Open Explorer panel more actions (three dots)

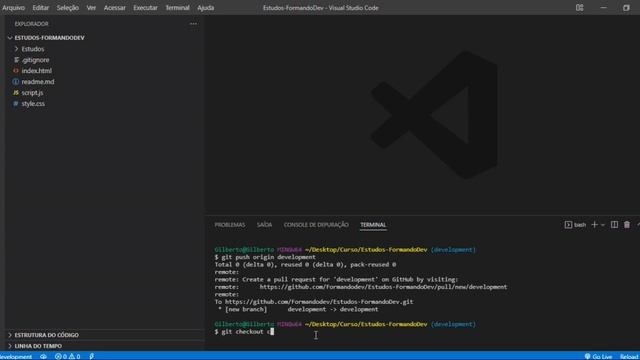coord(193,24)
